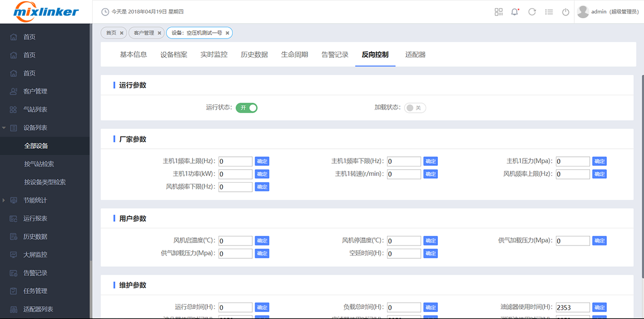Open 大屏监控 from the sidebar
644x319 pixels.
tap(35, 255)
